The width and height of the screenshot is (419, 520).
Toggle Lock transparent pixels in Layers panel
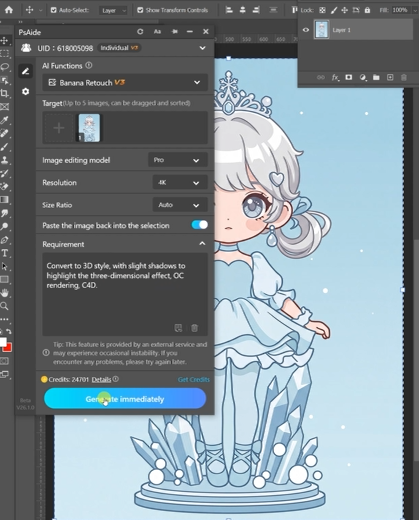tap(322, 10)
